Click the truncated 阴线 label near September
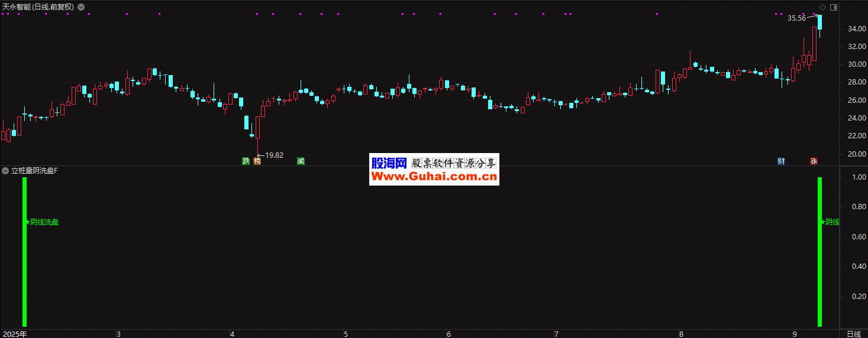The width and height of the screenshot is (868, 338). [x=832, y=222]
